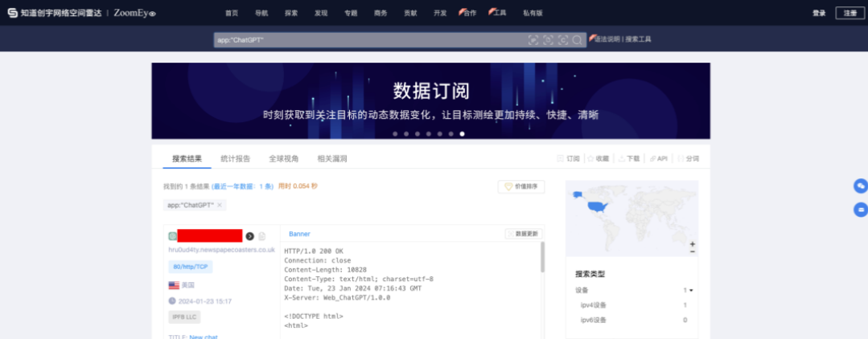Viewport: 868px width, 339px height.
Task: Open the 贡献 menu item
Action: pos(410,14)
